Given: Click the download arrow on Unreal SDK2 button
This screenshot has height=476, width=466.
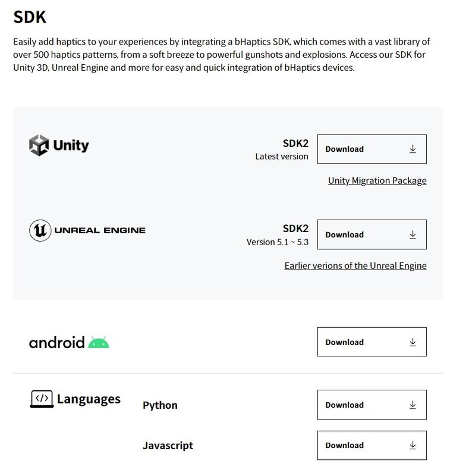Looking at the screenshot, I should (411, 234).
